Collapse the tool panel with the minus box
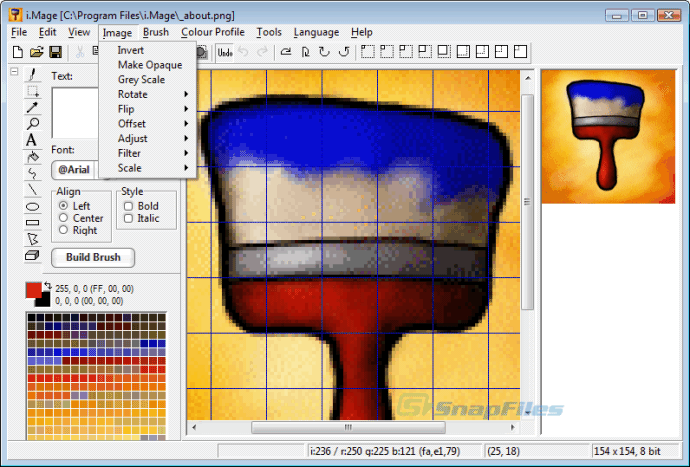 pos(14,71)
